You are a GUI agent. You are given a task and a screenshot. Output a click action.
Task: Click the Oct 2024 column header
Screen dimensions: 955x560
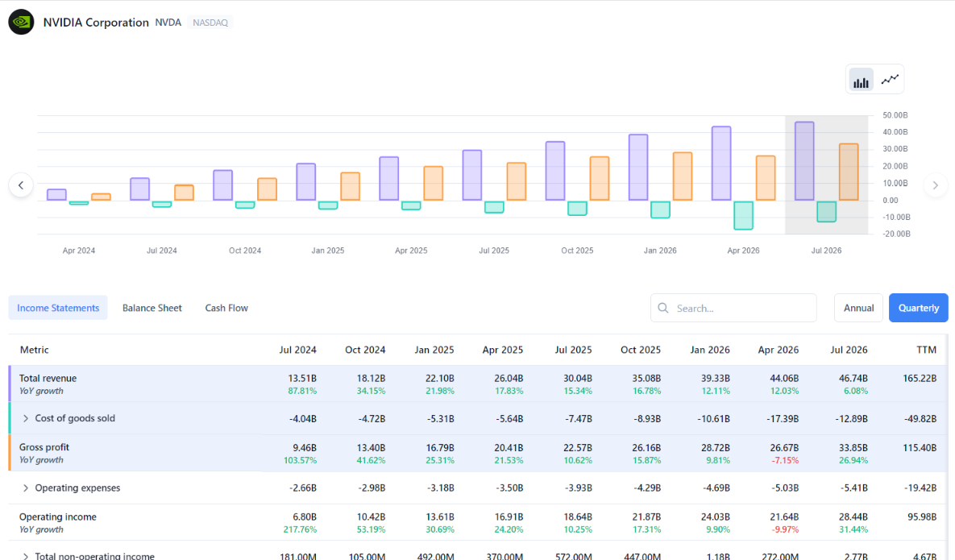[x=365, y=350]
